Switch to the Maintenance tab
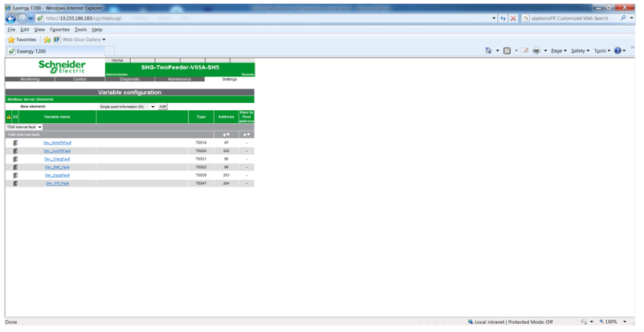This screenshot has height=332, width=644. 180,79
